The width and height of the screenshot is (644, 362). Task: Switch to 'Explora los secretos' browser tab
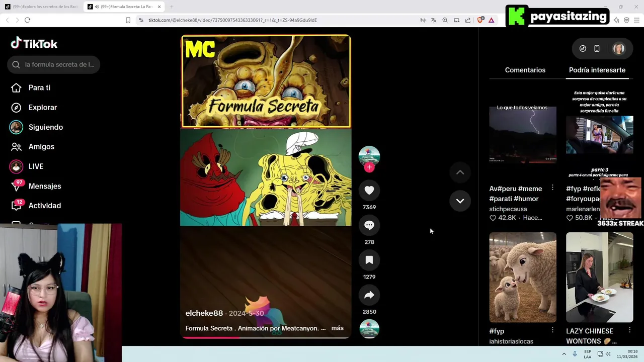click(42, 7)
